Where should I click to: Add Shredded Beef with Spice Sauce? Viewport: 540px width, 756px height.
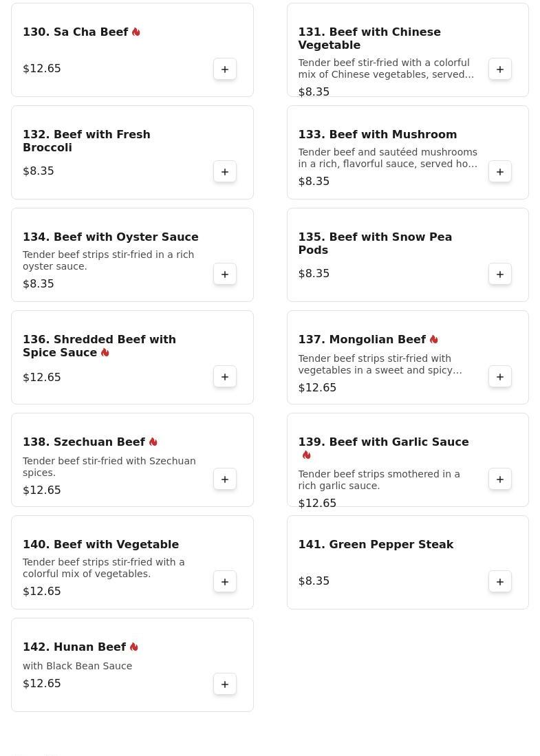tap(225, 376)
